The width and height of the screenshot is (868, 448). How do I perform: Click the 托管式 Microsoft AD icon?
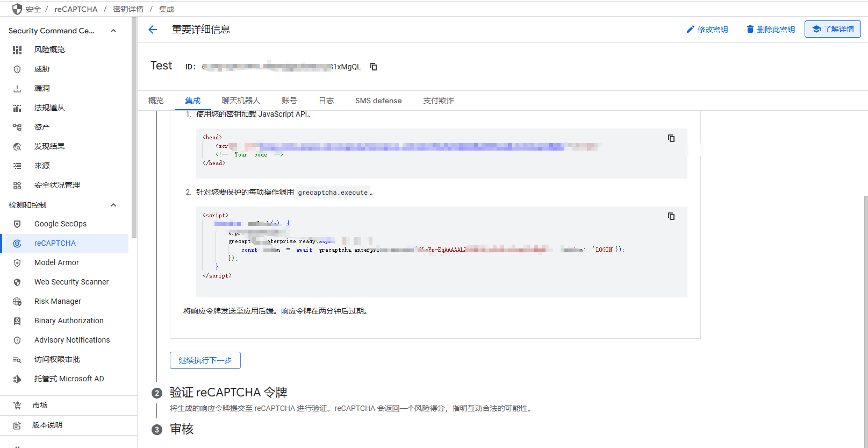pos(17,379)
